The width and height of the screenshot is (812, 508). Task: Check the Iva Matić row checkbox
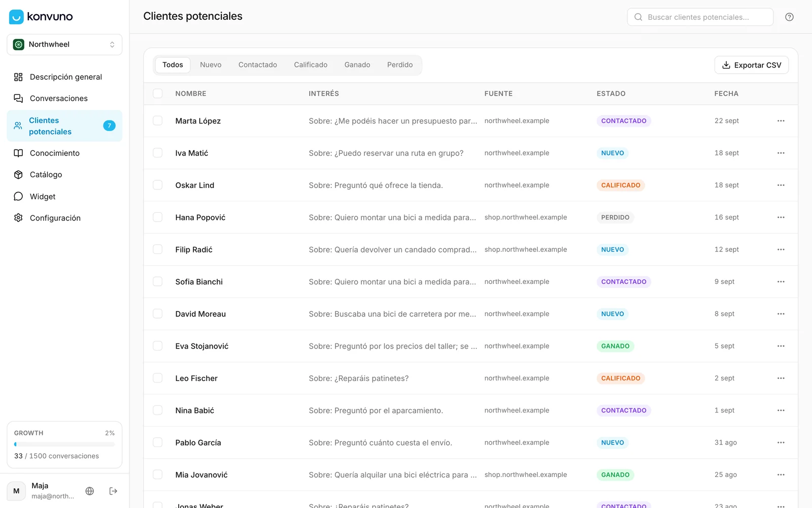[158, 153]
